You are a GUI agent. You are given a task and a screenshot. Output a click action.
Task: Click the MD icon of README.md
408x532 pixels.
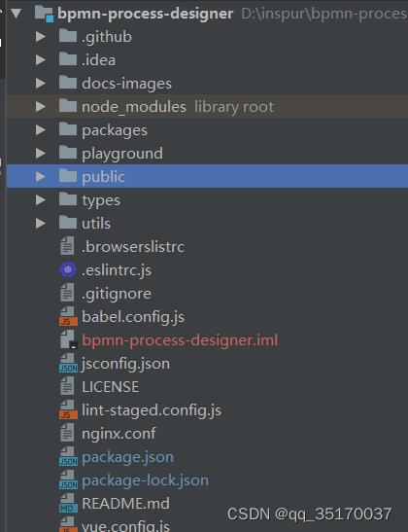[68, 503]
